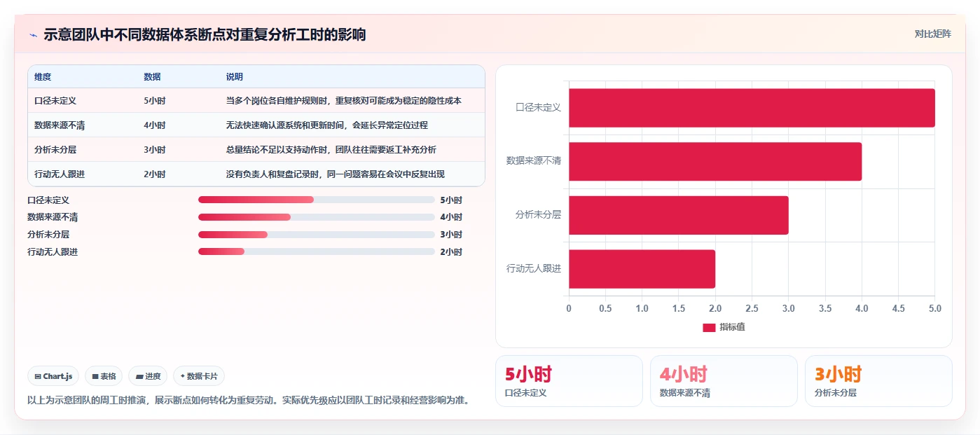Viewport: 980px width, 435px height.
Task: Open the 3小时 分析未分层 data card
Action: coord(878,381)
